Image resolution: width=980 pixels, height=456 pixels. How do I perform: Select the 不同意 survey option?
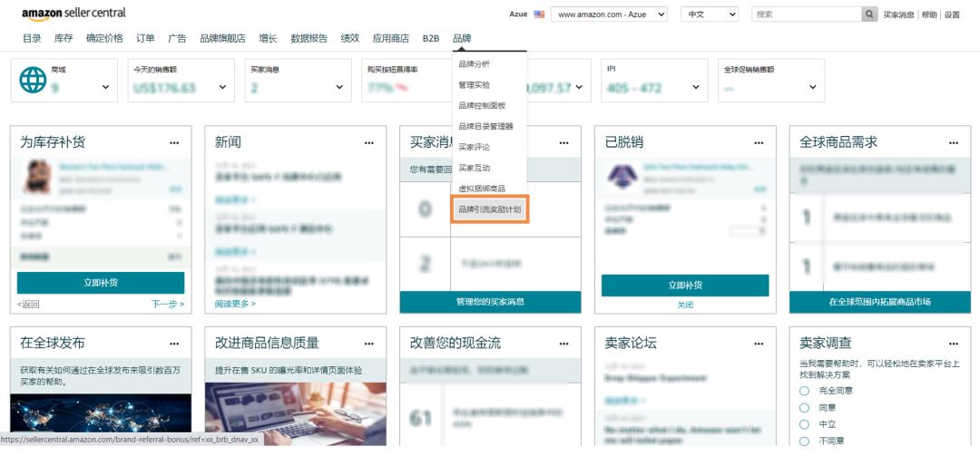coord(804,441)
